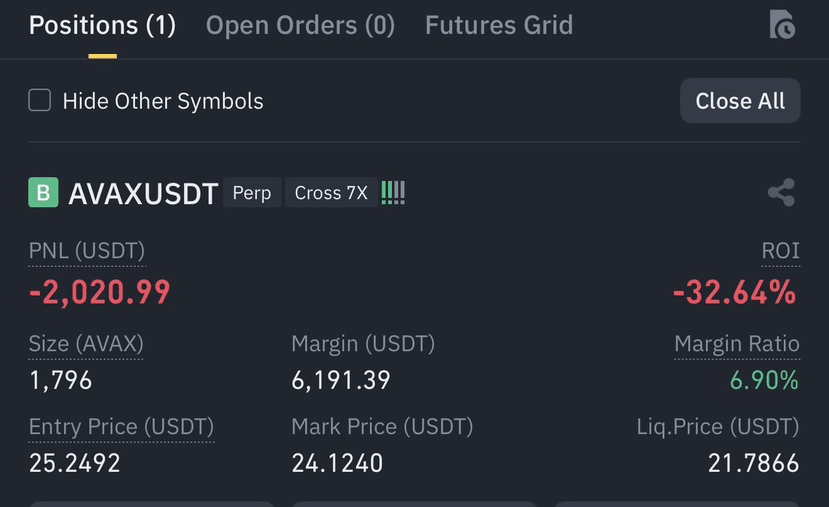Tap the Hide Other Symbols label
Viewport: 829px width, 507px height.
163,101
